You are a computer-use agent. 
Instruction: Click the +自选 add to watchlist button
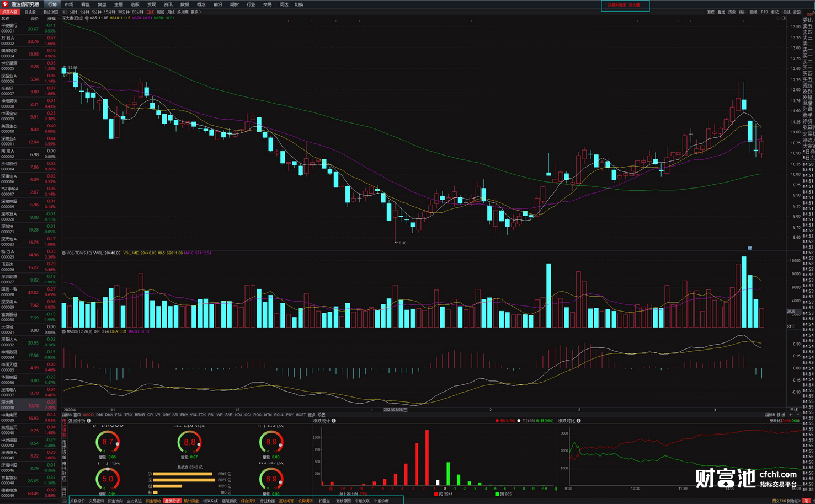786,12
